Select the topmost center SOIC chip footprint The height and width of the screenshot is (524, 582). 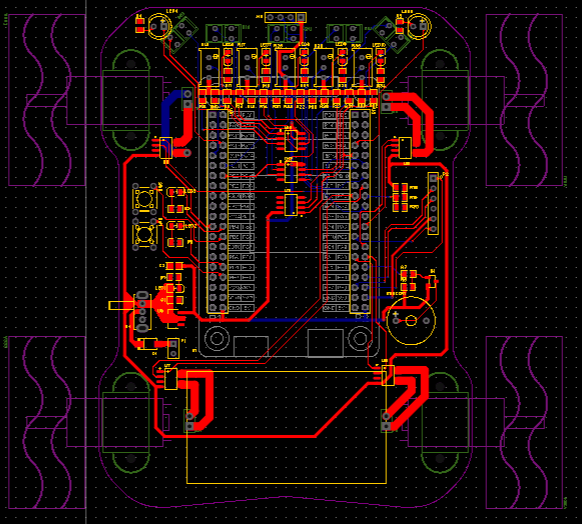(x=291, y=141)
